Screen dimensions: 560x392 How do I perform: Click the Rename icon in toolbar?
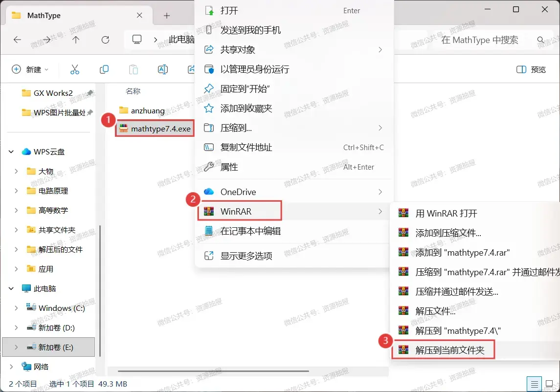pyautogui.click(x=162, y=69)
